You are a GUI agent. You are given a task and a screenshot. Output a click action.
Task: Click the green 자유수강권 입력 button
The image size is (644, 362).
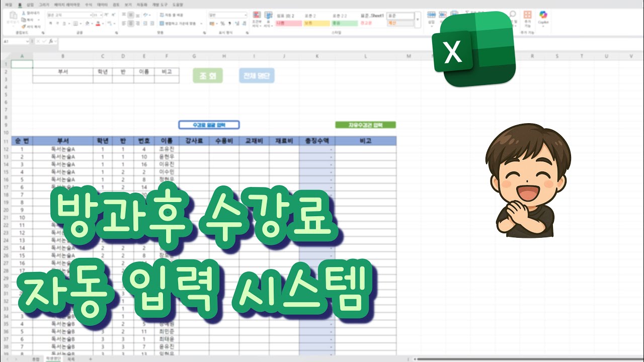(x=366, y=125)
